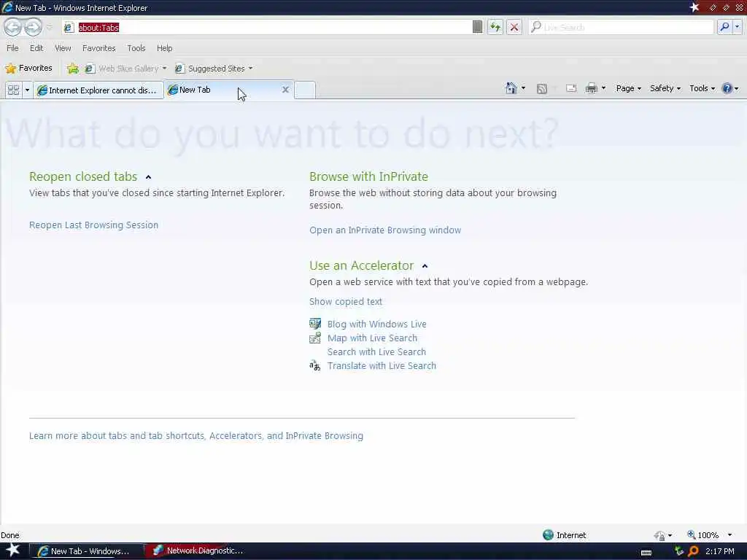Screen dimensions: 747x560
Task: Open the search provider dropdown arrow
Action: 737,27
